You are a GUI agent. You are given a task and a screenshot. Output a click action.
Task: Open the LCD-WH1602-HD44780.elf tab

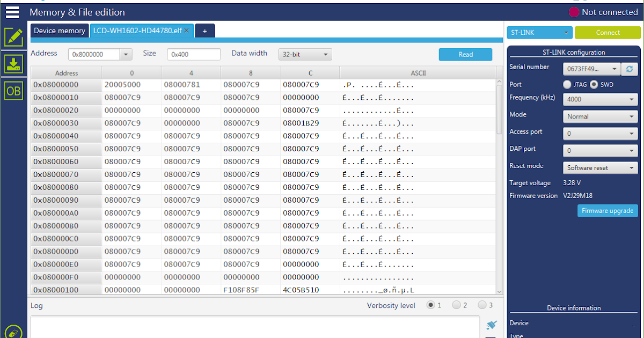[x=137, y=31]
